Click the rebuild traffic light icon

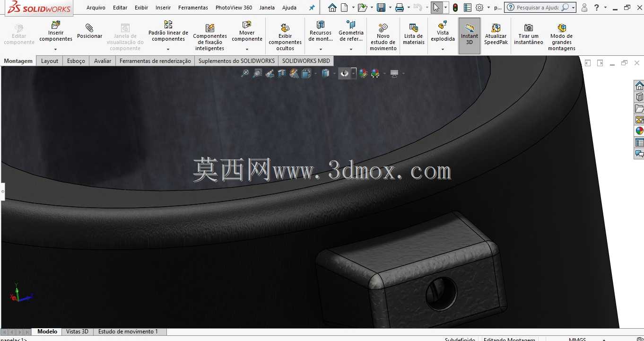point(455,8)
